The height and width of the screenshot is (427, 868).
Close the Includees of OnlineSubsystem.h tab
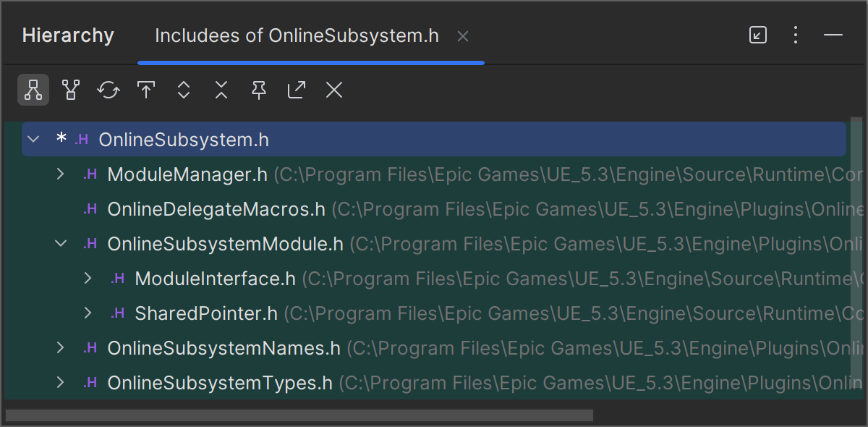coord(462,35)
